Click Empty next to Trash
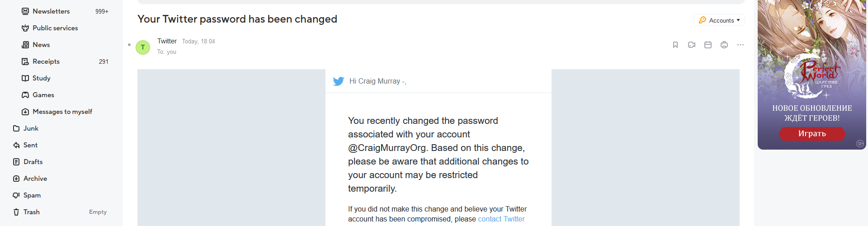Screen dimensions: 868x226 click(x=98, y=212)
